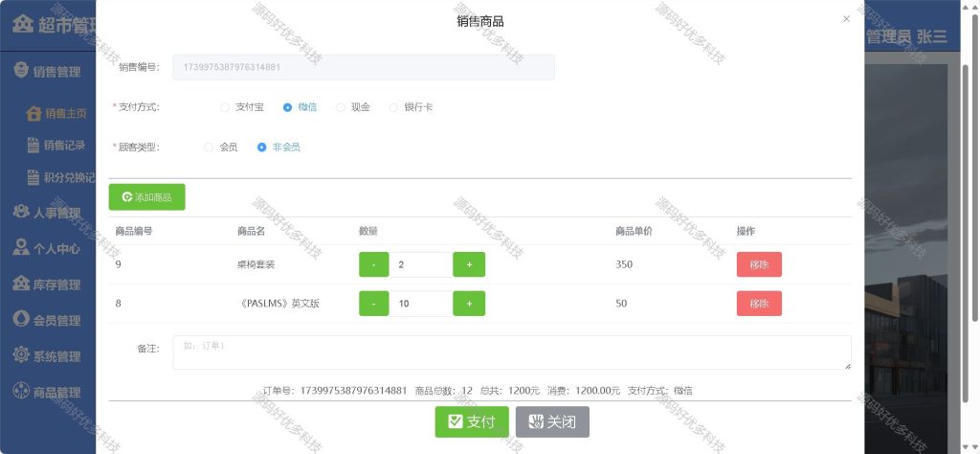Click the icon inside 添加商品 button
This screenshot has width=980, height=454.
point(127,197)
